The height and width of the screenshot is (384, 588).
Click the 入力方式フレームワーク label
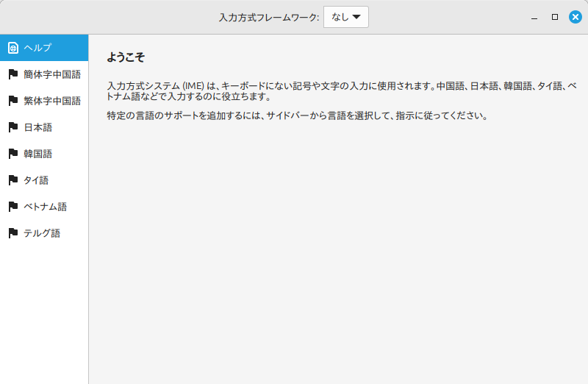pyautogui.click(x=269, y=17)
